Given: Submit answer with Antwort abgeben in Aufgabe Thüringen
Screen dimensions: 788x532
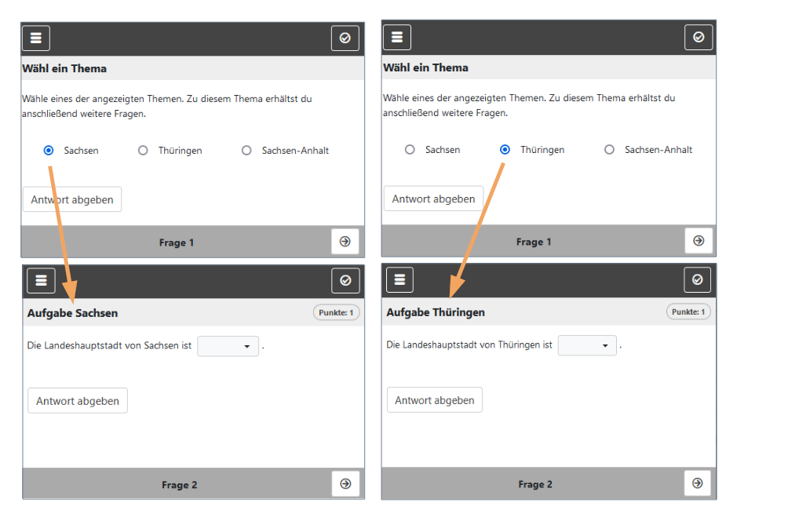Looking at the screenshot, I should tap(434, 400).
